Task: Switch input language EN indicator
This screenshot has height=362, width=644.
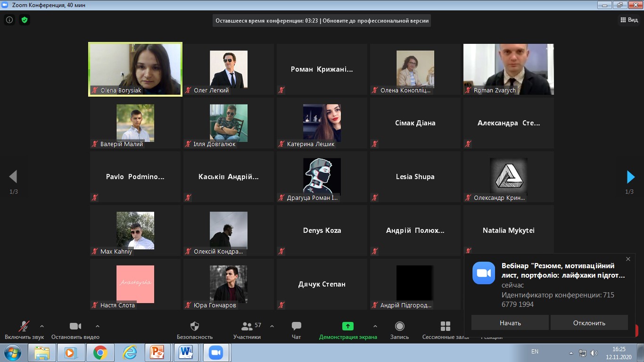Action: (535, 352)
